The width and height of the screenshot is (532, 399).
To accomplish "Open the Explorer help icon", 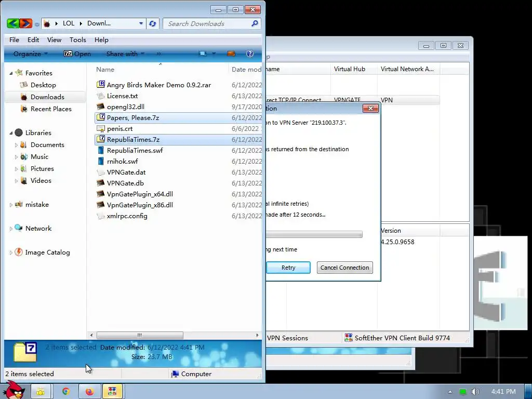I will [x=250, y=54].
